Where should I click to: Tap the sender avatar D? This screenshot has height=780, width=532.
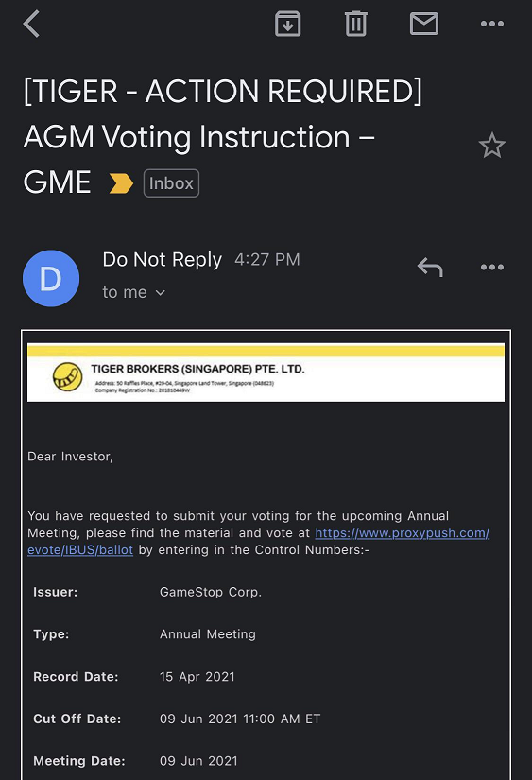point(51,278)
